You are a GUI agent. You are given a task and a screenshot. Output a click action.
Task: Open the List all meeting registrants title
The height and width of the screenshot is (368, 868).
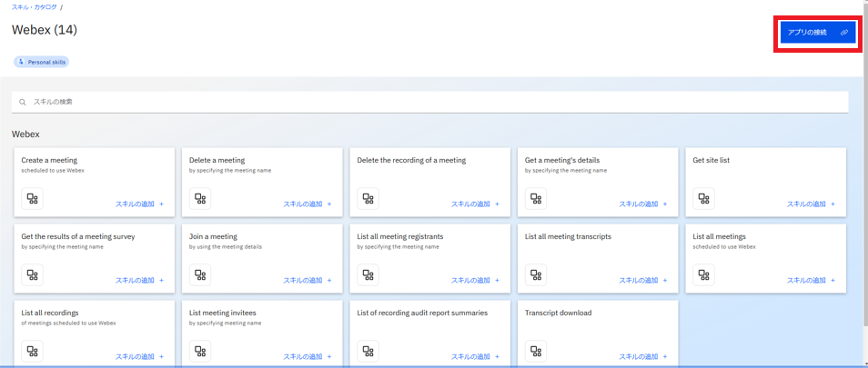(400, 236)
